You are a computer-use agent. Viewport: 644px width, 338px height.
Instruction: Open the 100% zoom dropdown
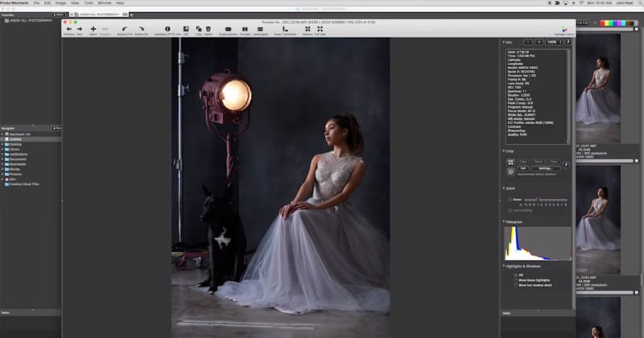(x=554, y=42)
